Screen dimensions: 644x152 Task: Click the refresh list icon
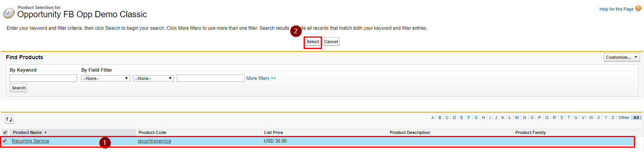click(x=9, y=119)
